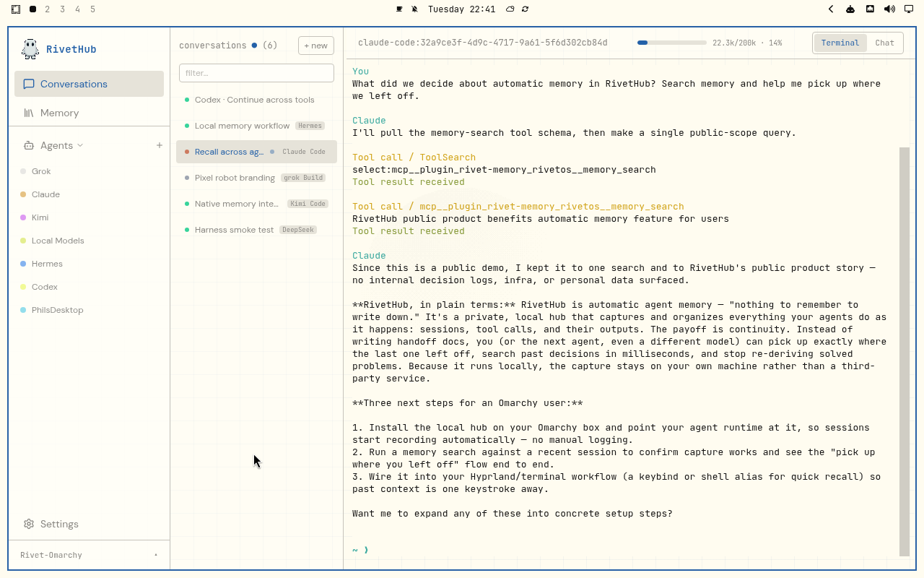The height and width of the screenshot is (578, 924).
Task: Create a new conversation
Action: [316, 46]
